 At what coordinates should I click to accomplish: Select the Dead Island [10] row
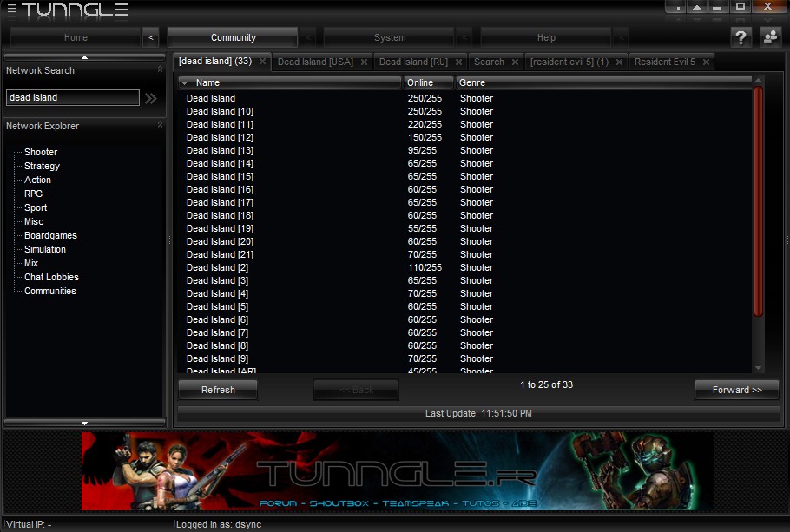[x=464, y=111]
